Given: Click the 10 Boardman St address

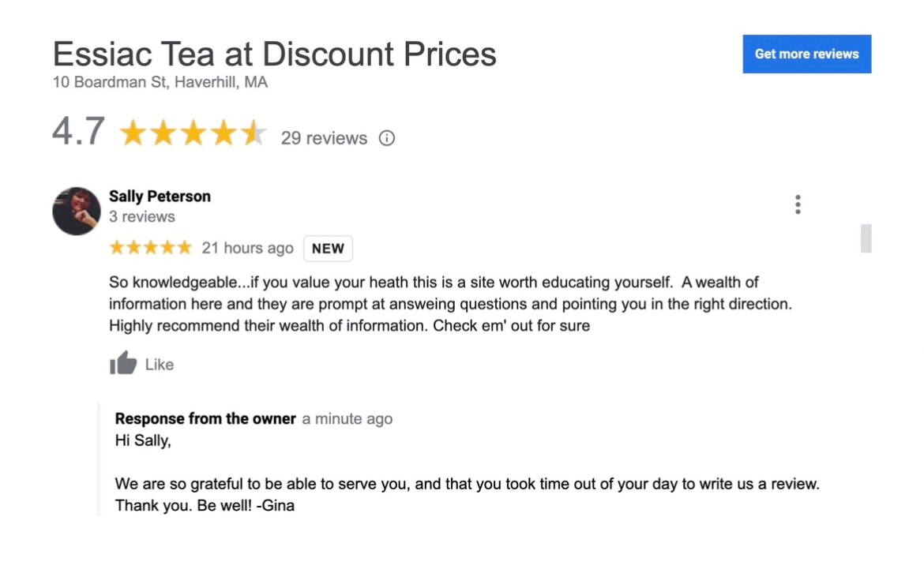Looking at the screenshot, I should [x=160, y=82].
